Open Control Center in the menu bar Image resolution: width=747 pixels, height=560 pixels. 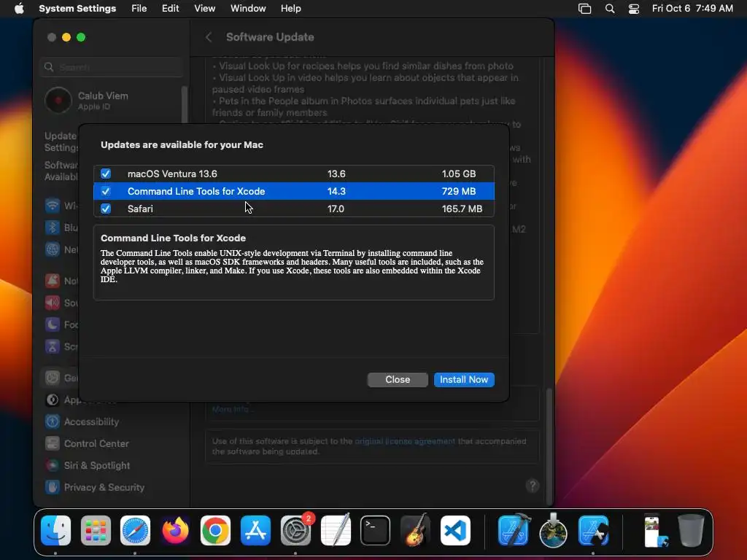tap(634, 9)
